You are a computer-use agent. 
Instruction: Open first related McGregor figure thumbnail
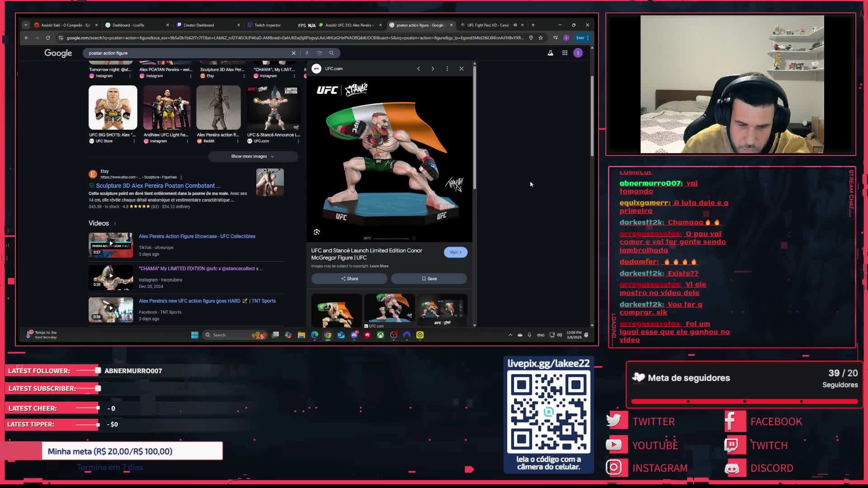click(x=336, y=310)
